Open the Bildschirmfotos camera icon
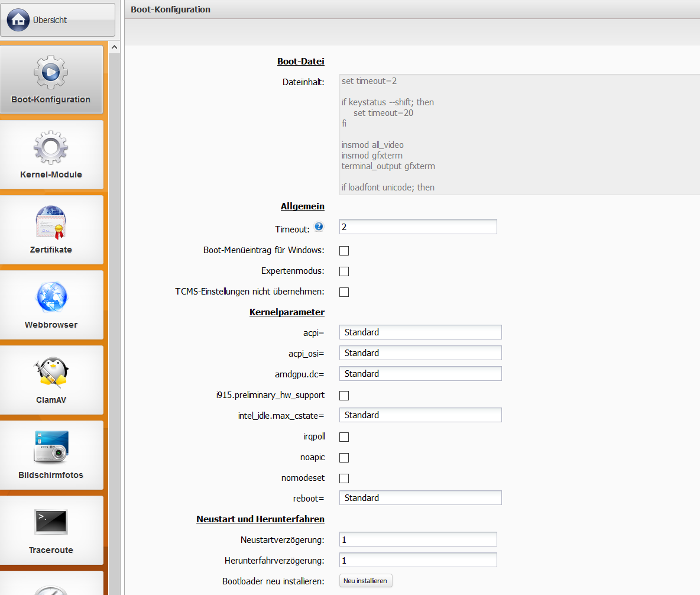Image resolution: width=700 pixels, height=595 pixels. (51, 447)
